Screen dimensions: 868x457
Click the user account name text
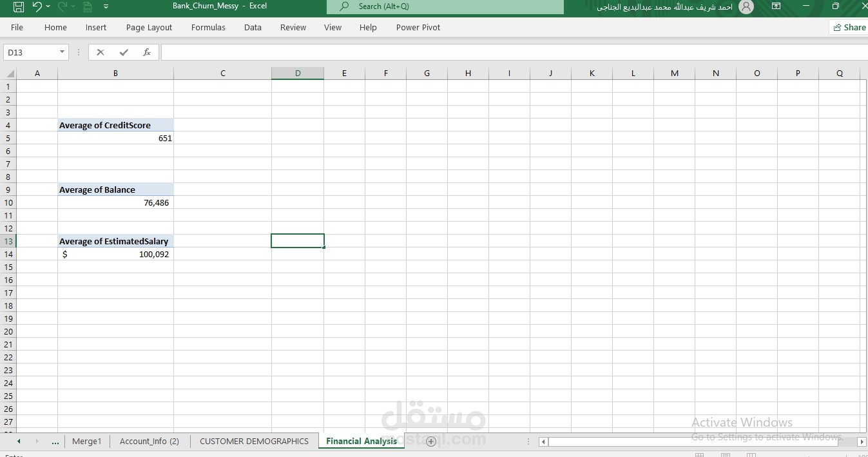[664, 6]
